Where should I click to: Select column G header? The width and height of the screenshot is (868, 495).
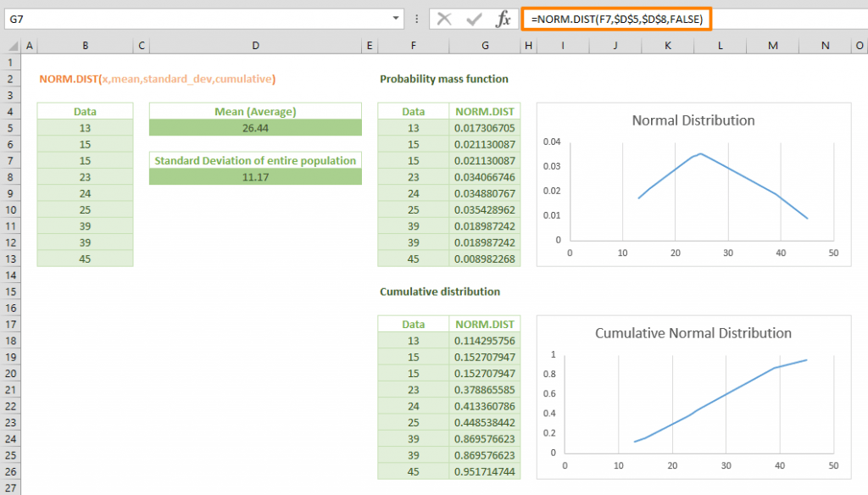click(485, 46)
